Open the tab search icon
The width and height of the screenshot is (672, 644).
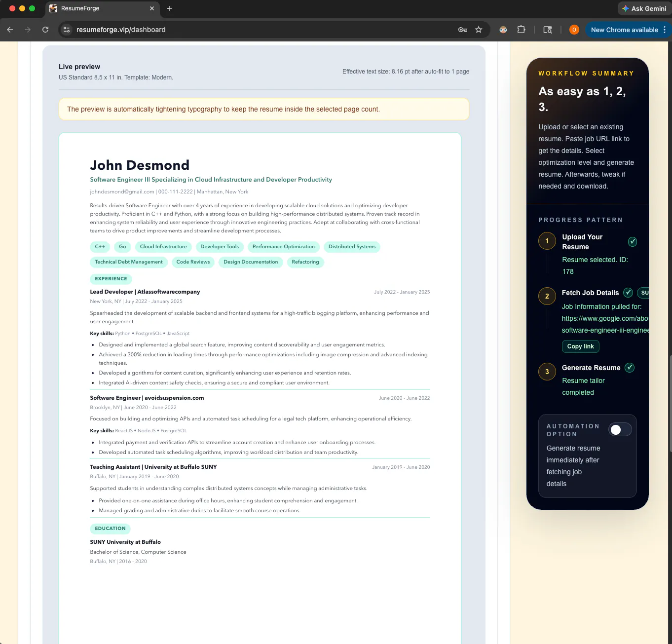coord(548,30)
